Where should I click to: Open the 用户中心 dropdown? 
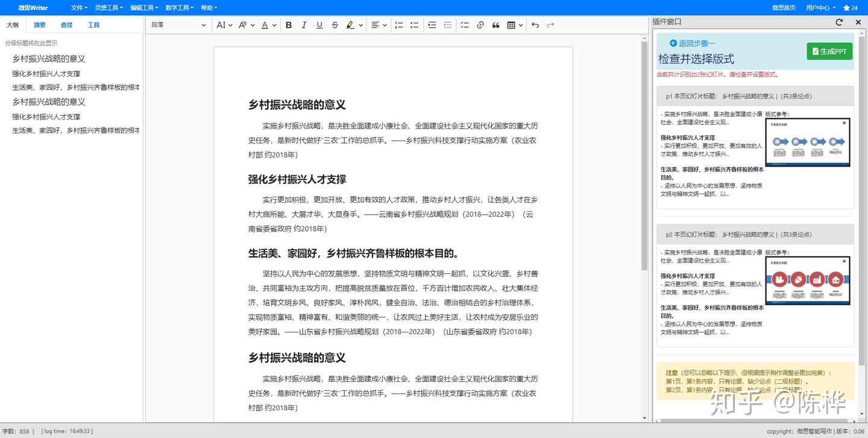(x=821, y=8)
